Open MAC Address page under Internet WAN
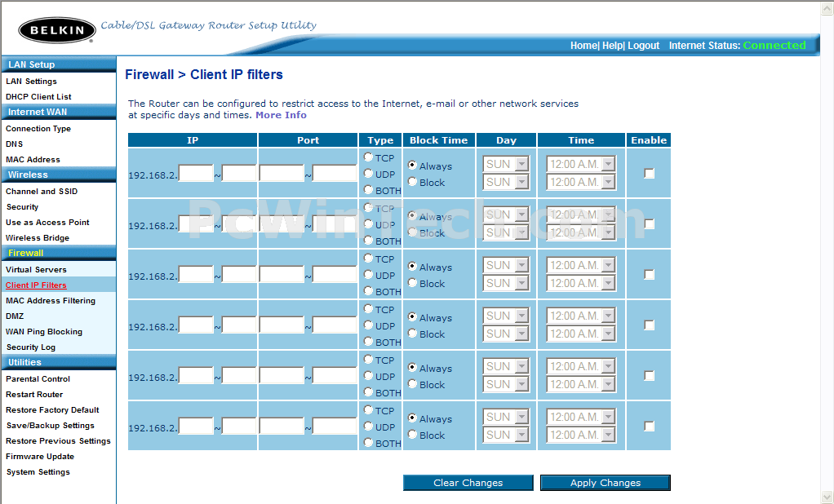 pos(33,160)
